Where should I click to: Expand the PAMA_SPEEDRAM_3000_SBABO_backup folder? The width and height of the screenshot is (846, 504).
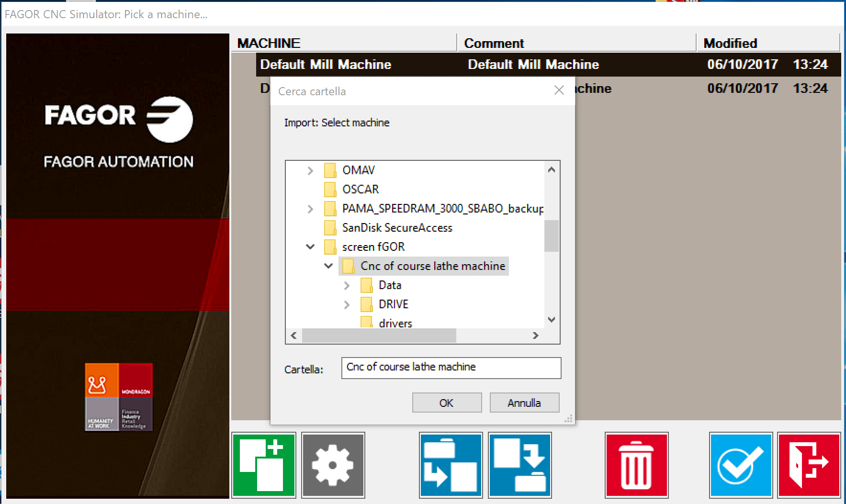(310, 209)
